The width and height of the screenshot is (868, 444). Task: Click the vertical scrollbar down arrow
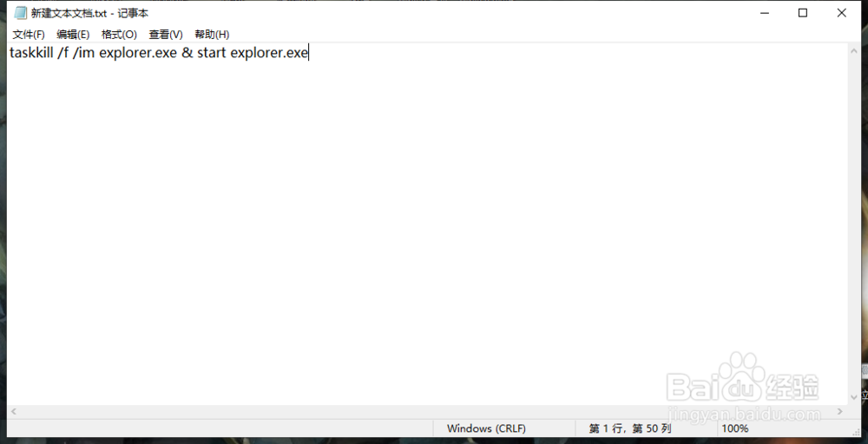(x=853, y=397)
